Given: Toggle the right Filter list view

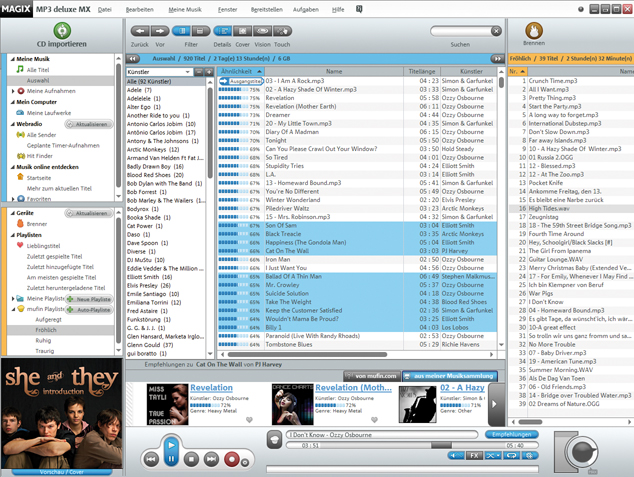Looking at the screenshot, I should (x=200, y=31).
